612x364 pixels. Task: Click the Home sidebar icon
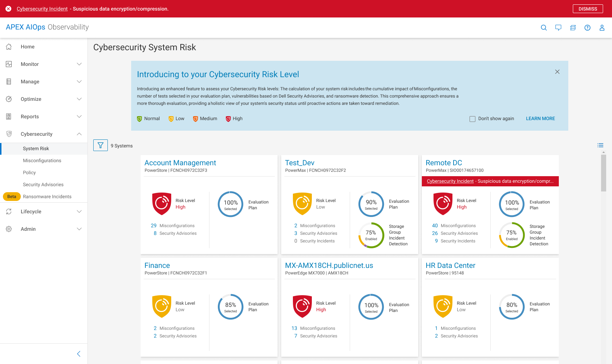click(x=9, y=47)
